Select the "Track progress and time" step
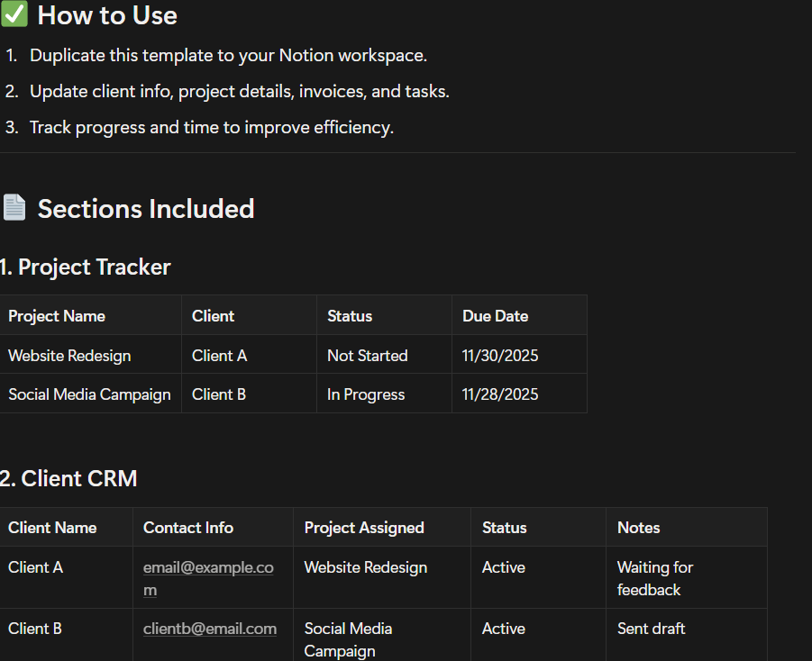Viewport: 812px width, 661px height. pyautogui.click(x=212, y=127)
